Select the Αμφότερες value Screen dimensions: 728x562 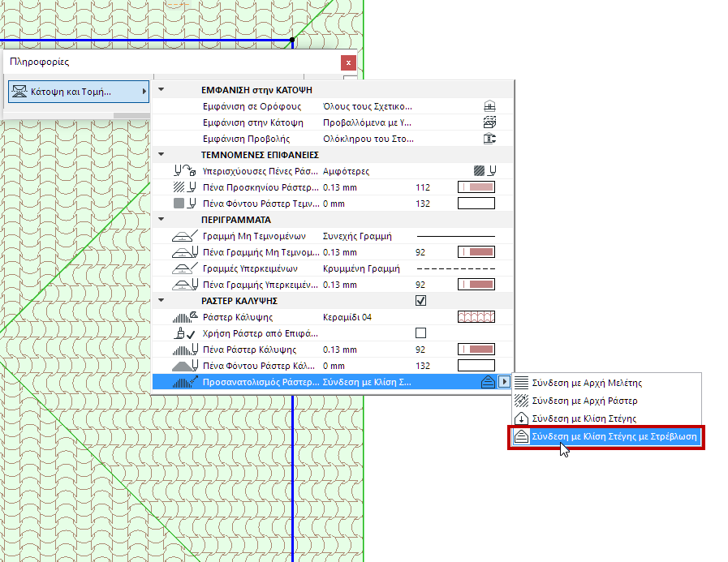(x=346, y=171)
